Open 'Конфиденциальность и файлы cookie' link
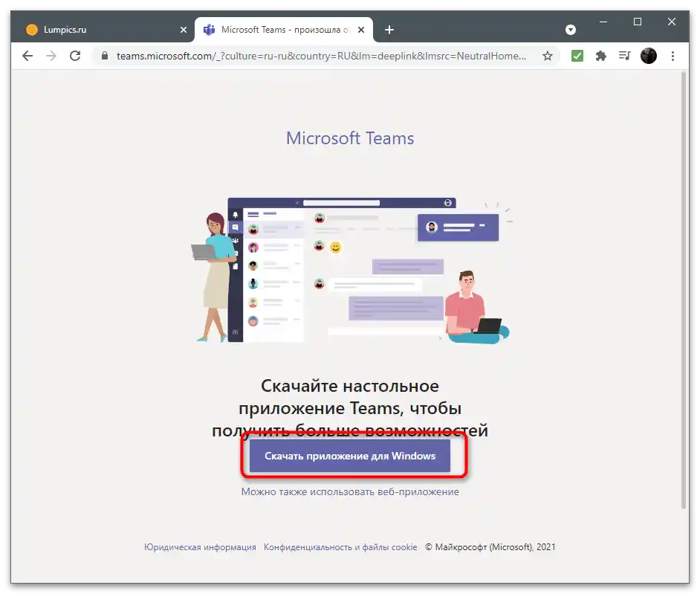Screen dimensions: 700x594 (340, 547)
